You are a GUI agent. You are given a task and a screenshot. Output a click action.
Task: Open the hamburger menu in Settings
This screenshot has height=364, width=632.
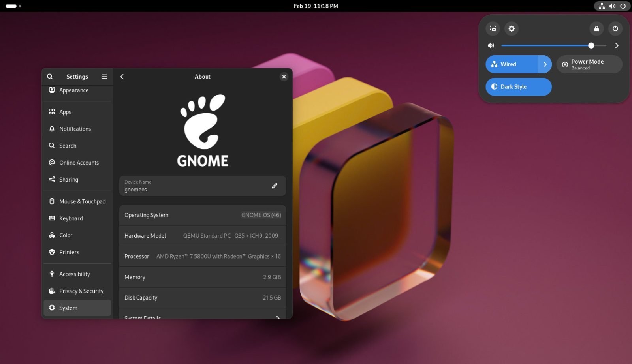(x=104, y=76)
